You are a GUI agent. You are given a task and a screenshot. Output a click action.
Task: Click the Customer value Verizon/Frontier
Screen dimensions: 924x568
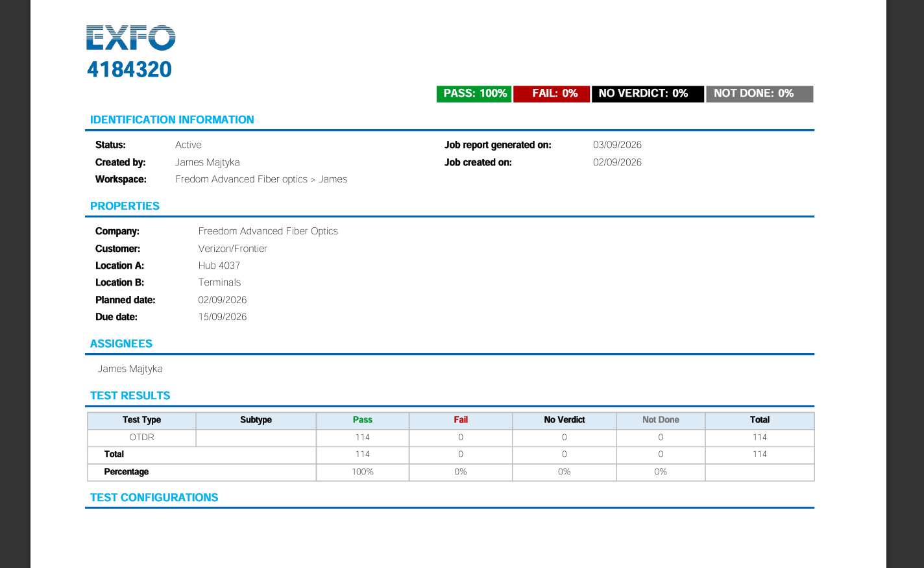pyautogui.click(x=233, y=249)
